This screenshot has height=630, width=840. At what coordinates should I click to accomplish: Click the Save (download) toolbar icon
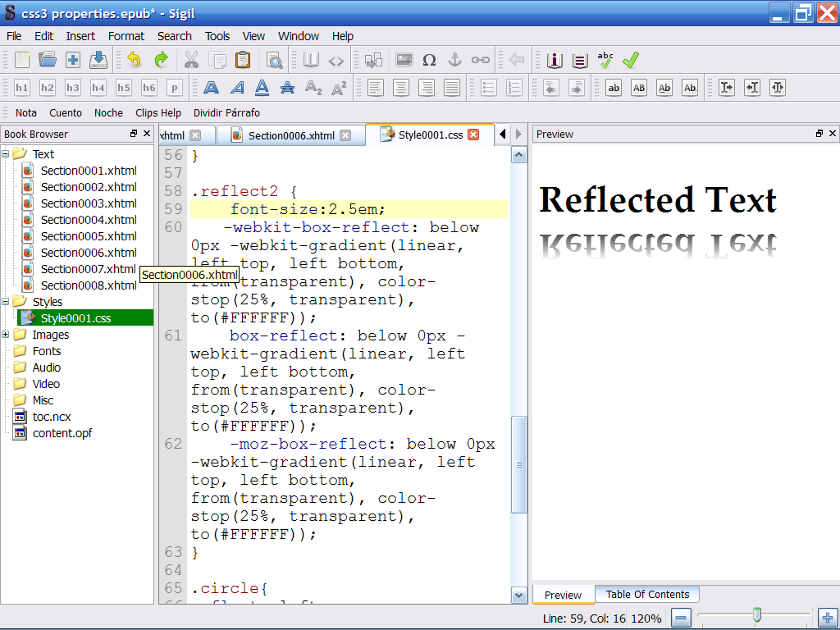[98, 60]
